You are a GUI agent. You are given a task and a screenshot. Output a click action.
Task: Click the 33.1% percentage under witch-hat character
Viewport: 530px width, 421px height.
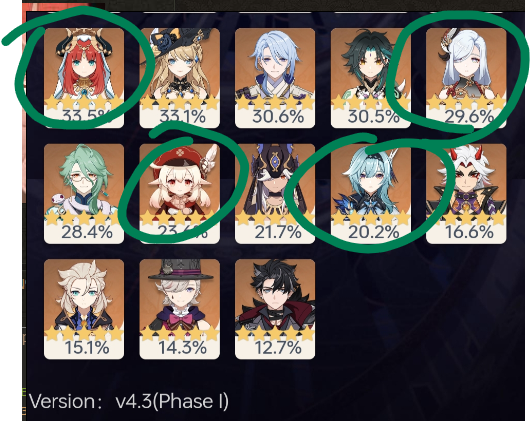pyautogui.click(x=182, y=117)
